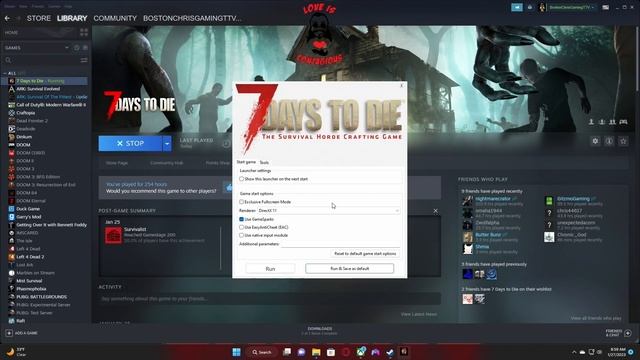Open File Explorer from the taskbar
The width and height of the screenshot is (640, 360).
(x=316, y=352)
